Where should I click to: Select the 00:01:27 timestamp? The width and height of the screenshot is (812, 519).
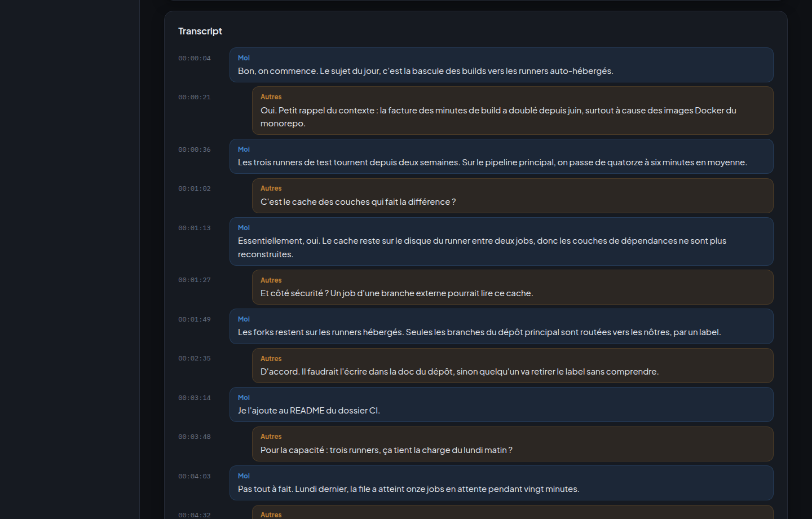tap(195, 280)
